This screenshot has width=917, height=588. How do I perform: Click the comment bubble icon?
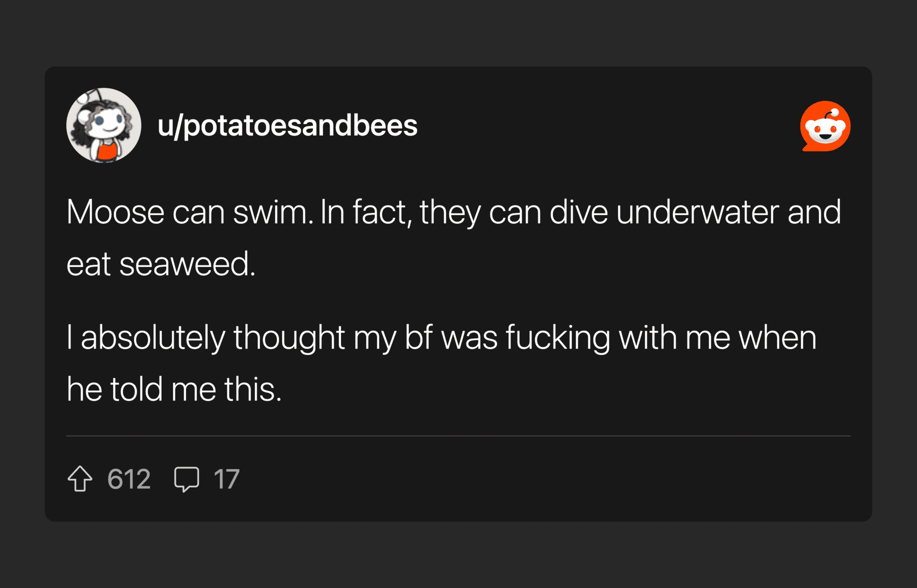point(187,479)
